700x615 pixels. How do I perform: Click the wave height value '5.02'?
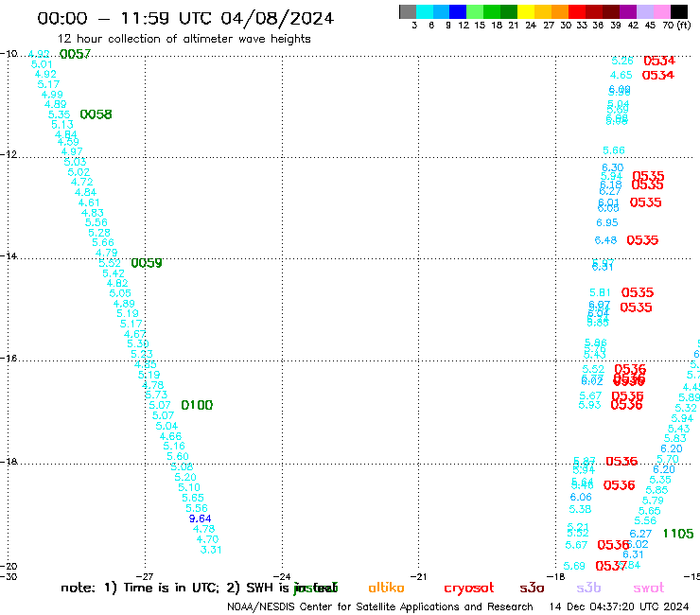point(79,172)
